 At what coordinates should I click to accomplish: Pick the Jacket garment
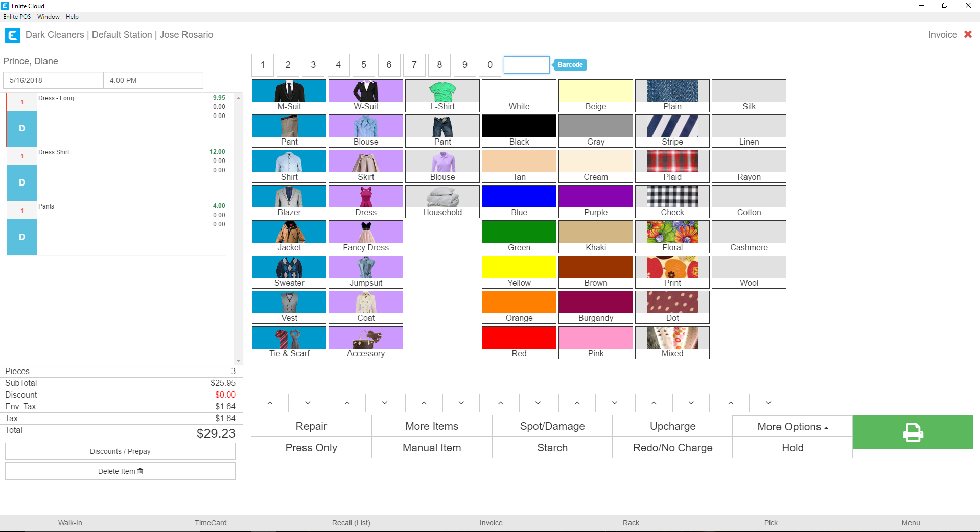click(289, 237)
